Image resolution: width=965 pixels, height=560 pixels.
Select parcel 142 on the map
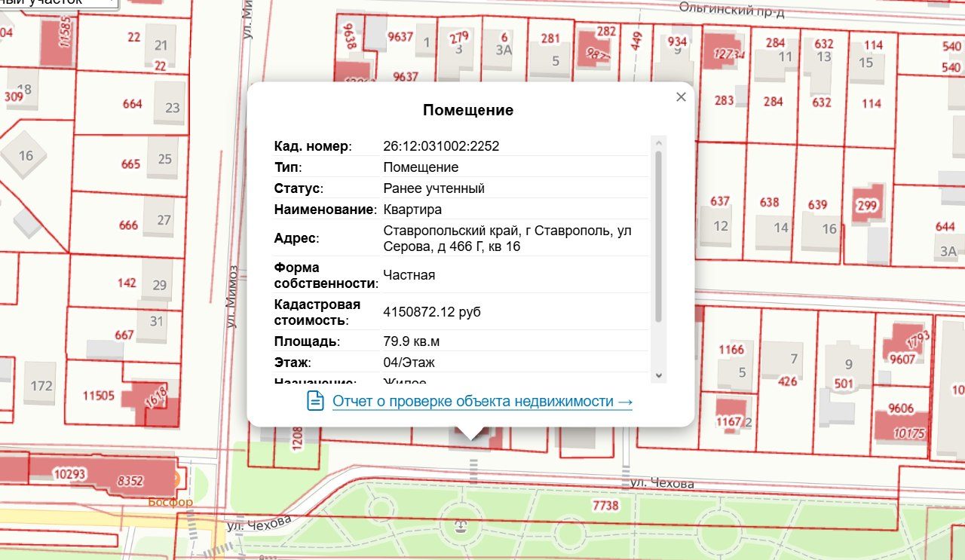127,283
